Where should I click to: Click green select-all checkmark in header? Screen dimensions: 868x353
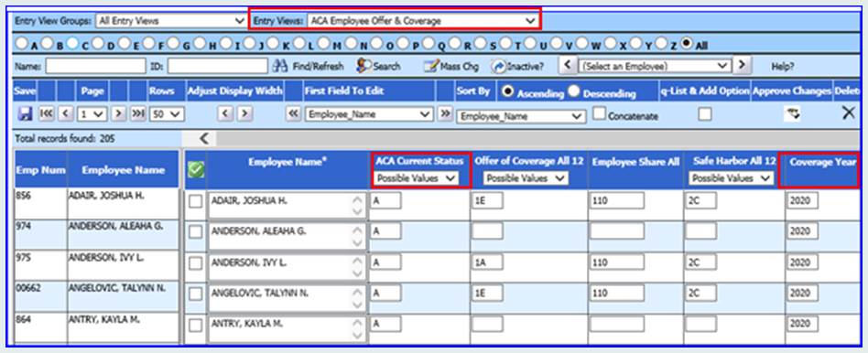pyautogui.click(x=196, y=170)
